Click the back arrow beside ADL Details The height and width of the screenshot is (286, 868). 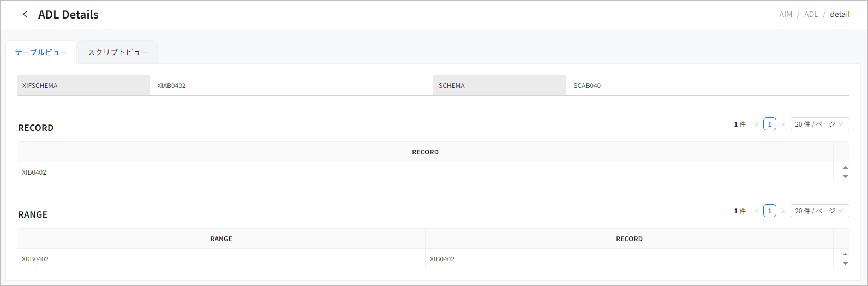(25, 15)
